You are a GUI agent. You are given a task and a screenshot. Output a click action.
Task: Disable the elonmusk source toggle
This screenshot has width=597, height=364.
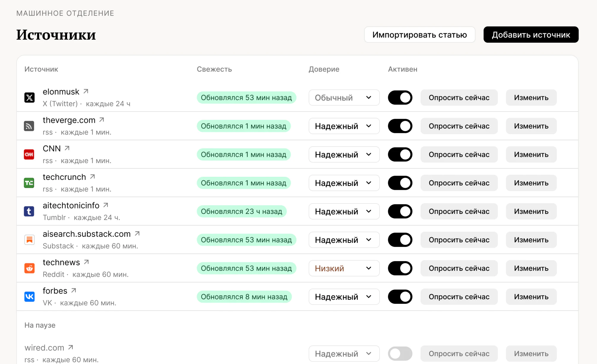click(x=400, y=98)
